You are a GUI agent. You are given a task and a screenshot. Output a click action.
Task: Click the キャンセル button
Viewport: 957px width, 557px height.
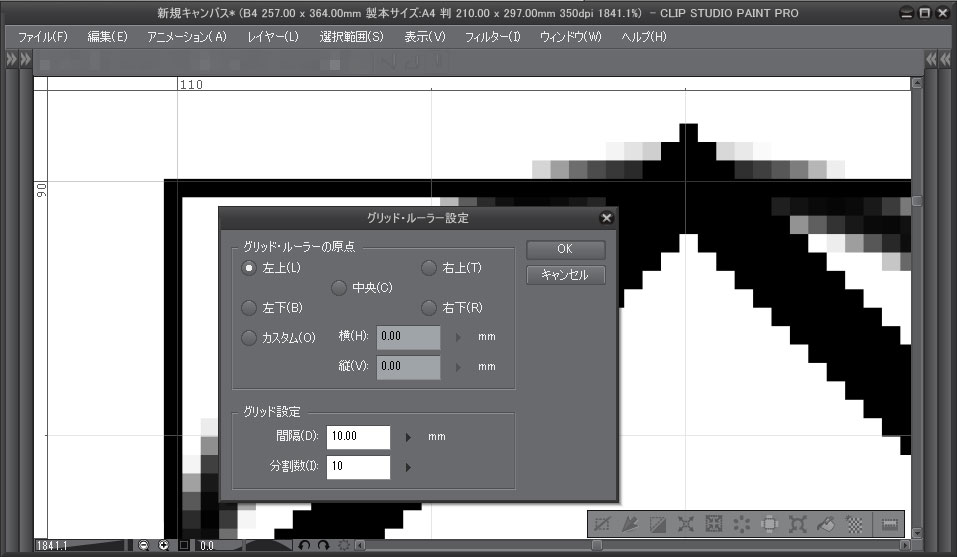click(565, 275)
